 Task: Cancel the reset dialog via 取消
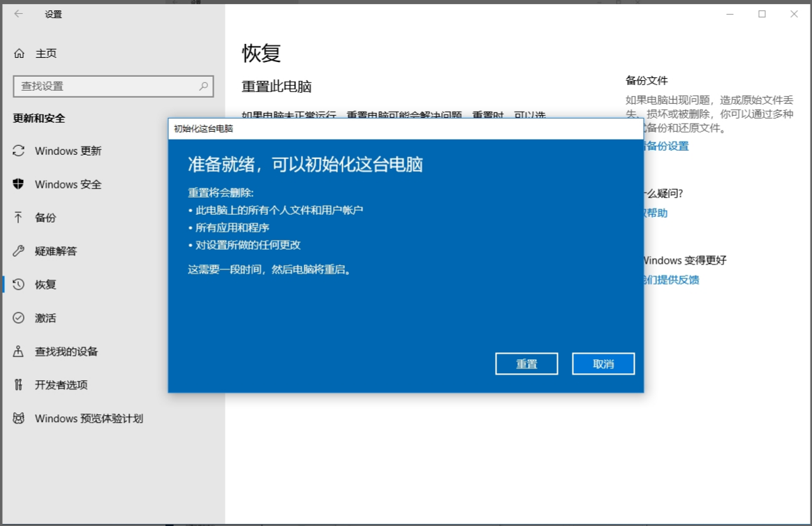coord(603,363)
